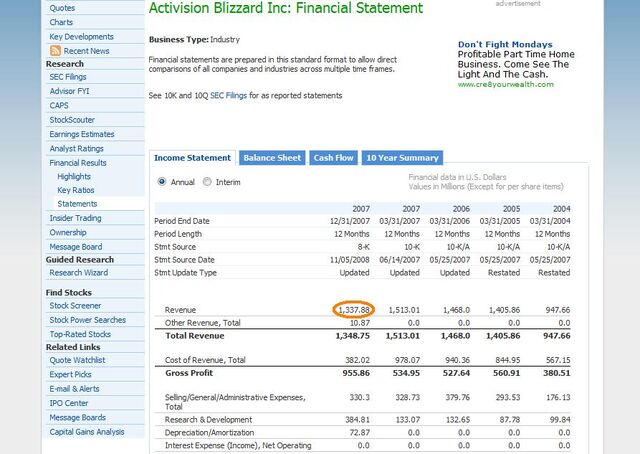Click Other Revenue value 10.87

point(360,323)
